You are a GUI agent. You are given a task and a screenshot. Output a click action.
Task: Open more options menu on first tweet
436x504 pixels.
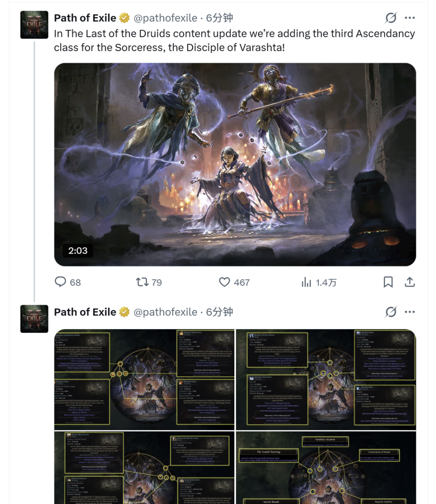(x=410, y=18)
